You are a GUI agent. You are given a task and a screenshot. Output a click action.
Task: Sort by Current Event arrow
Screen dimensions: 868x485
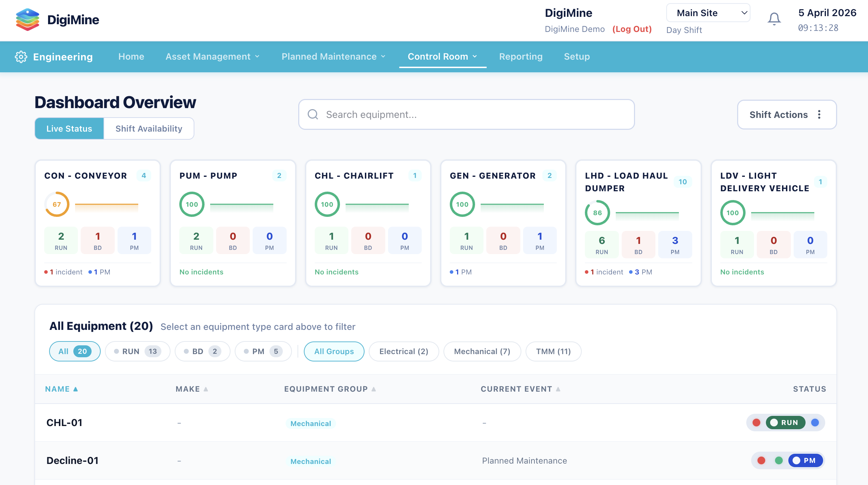click(x=558, y=389)
